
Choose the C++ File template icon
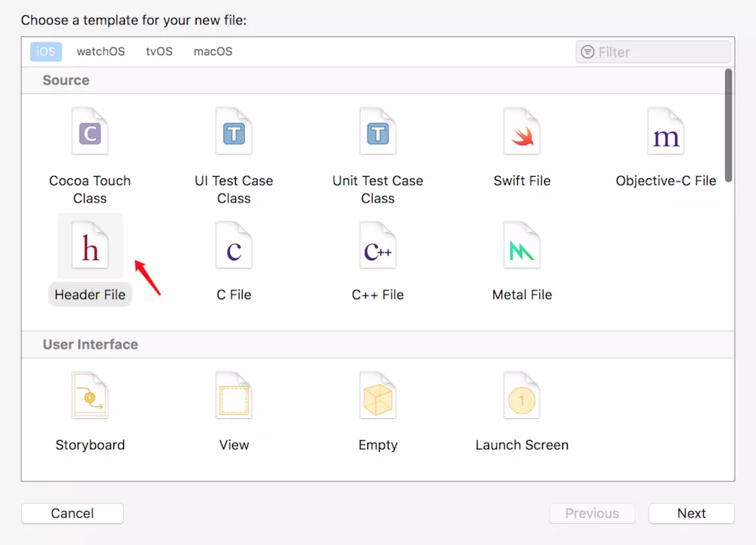378,245
